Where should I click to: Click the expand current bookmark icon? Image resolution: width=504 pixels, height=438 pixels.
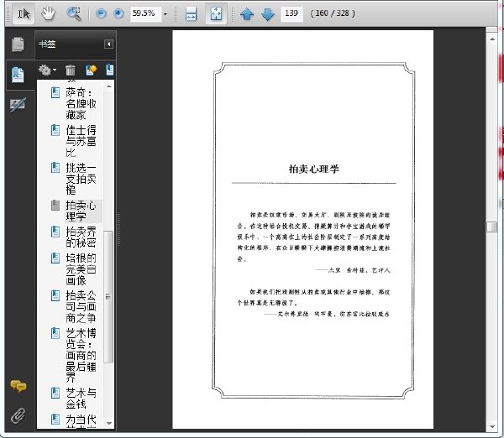[x=109, y=70]
